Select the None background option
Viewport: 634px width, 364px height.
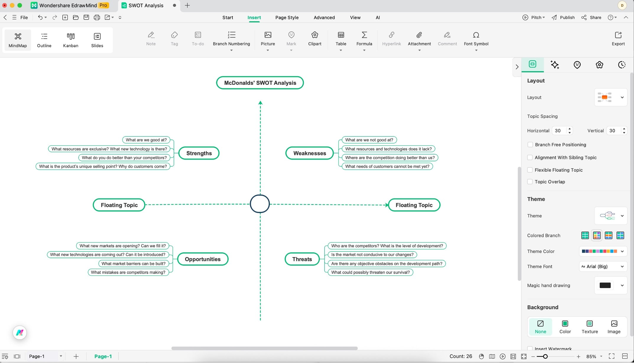[540, 327]
